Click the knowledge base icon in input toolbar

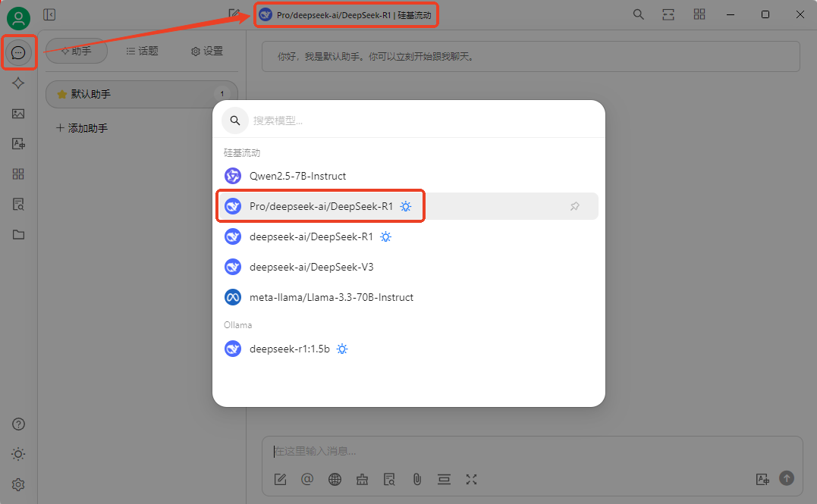(x=389, y=480)
